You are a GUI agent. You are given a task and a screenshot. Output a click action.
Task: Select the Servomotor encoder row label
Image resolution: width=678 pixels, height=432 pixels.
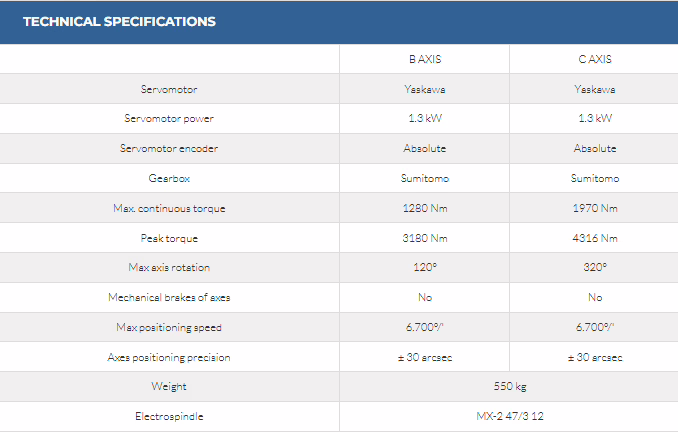click(x=169, y=149)
